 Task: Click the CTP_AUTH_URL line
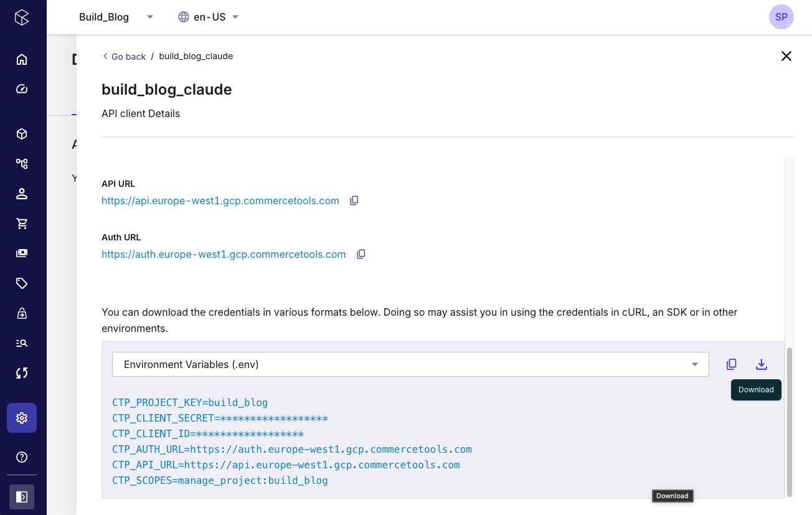(292, 449)
